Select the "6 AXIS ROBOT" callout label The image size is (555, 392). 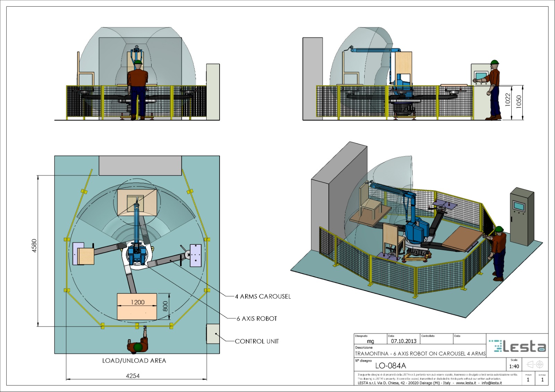pyautogui.click(x=257, y=319)
